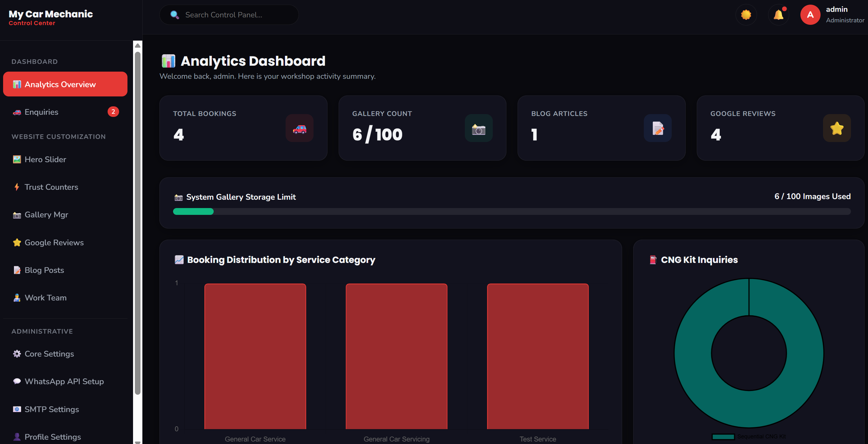Open Core Settings
The image size is (868, 444).
[65, 354]
